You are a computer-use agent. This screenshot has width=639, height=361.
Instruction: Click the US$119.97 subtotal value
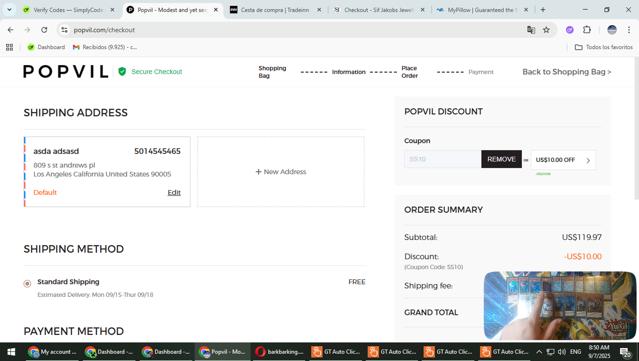582,237
